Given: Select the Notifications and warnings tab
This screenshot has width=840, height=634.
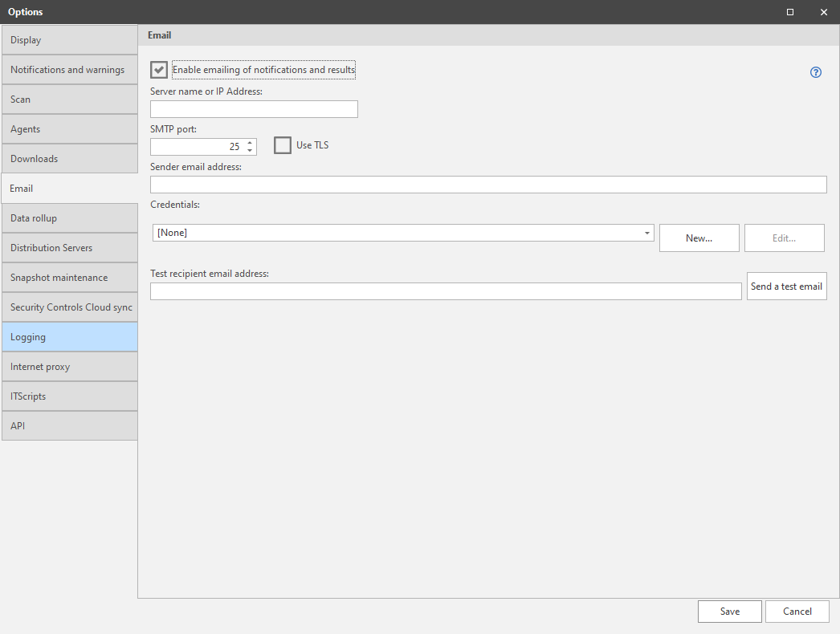Looking at the screenshot, I should 69,70.
